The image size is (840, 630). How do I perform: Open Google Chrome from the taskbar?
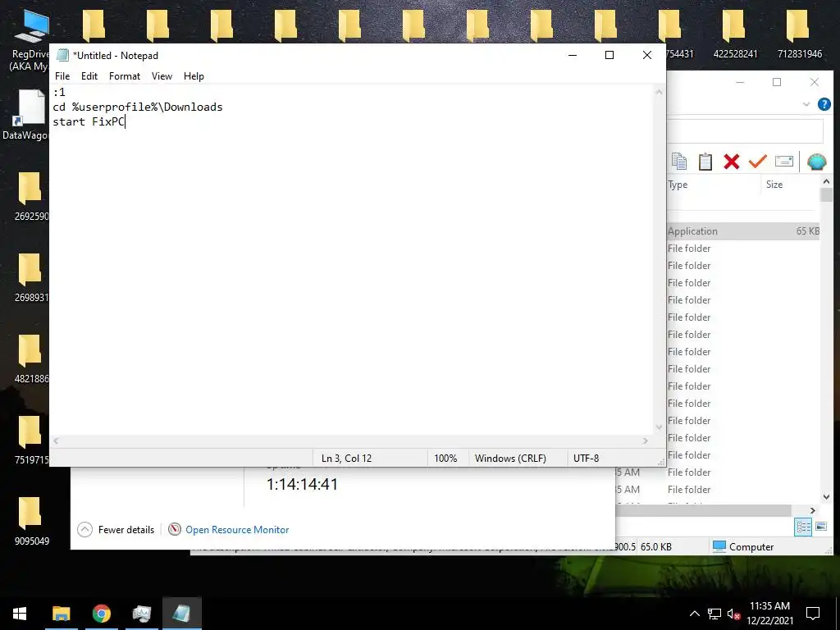[x=101, y=614]
